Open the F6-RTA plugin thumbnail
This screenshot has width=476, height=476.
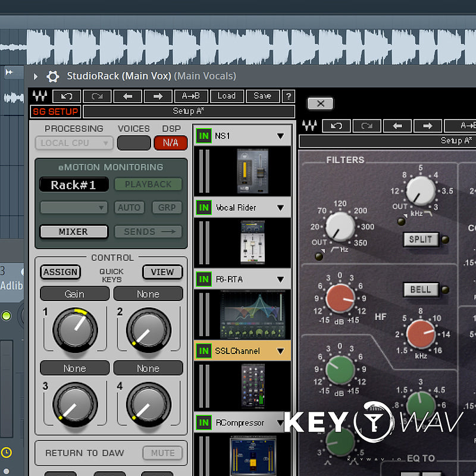252,314
